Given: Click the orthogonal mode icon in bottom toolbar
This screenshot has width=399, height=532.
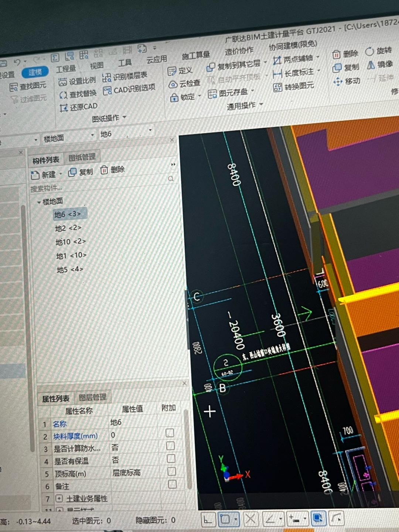Looking at the screenshot, I should tap(208, 520).
